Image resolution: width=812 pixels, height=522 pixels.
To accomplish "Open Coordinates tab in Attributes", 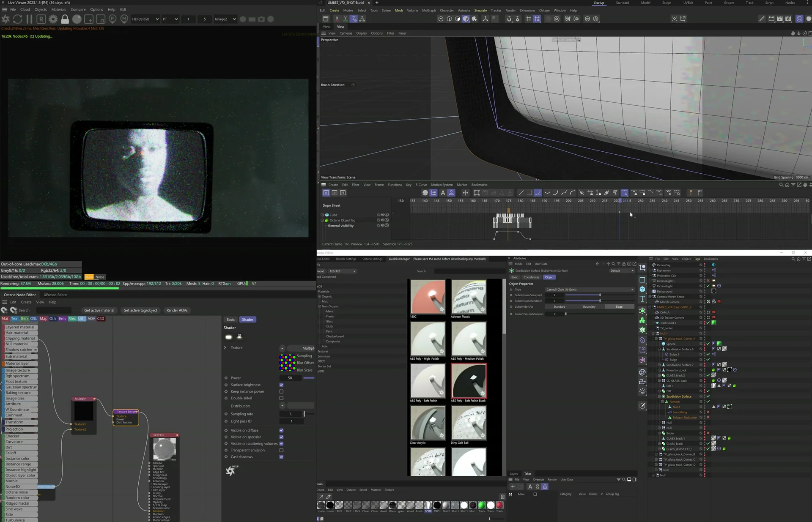I will 531,277.
